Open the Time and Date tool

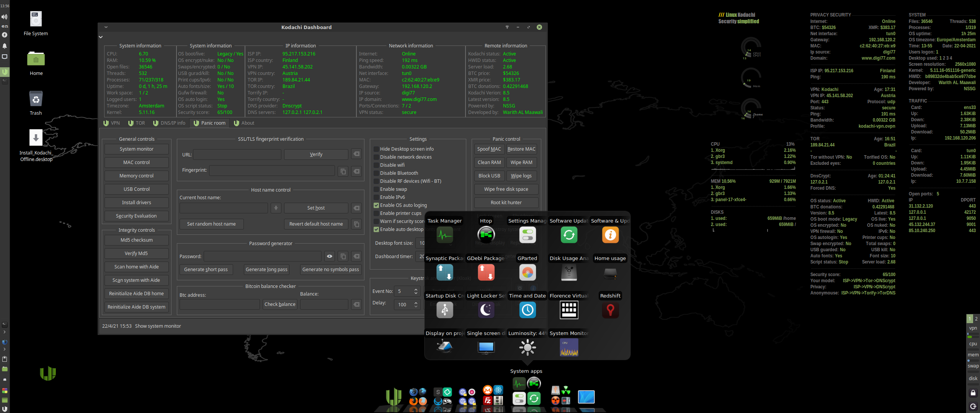[x=527, y=310]
